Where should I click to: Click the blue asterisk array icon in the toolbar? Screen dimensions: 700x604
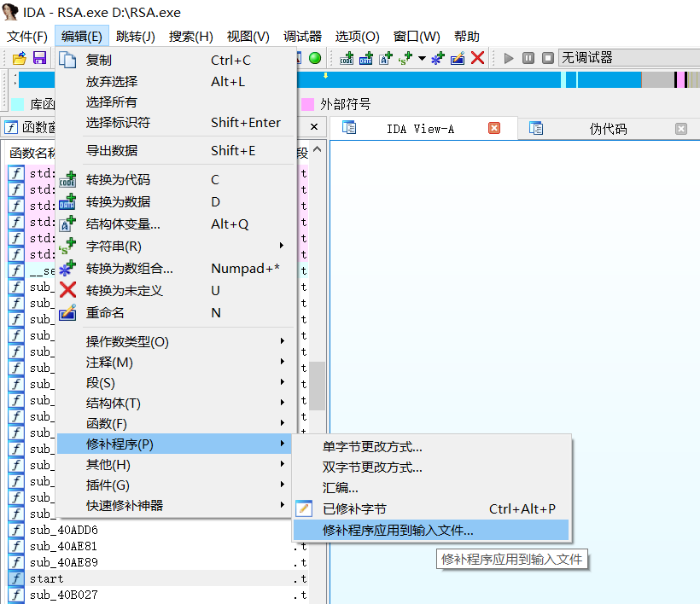437,58
